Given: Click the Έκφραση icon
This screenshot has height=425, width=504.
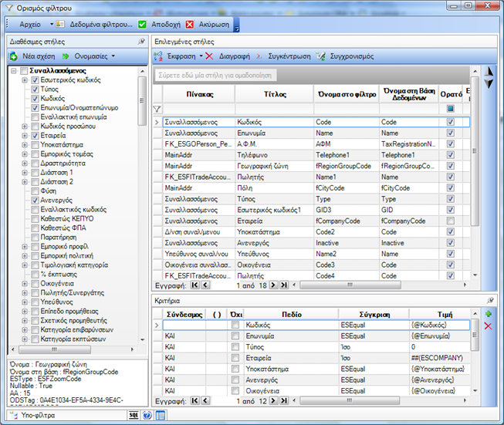Looking at the screenshot, I should pos(157,56).
